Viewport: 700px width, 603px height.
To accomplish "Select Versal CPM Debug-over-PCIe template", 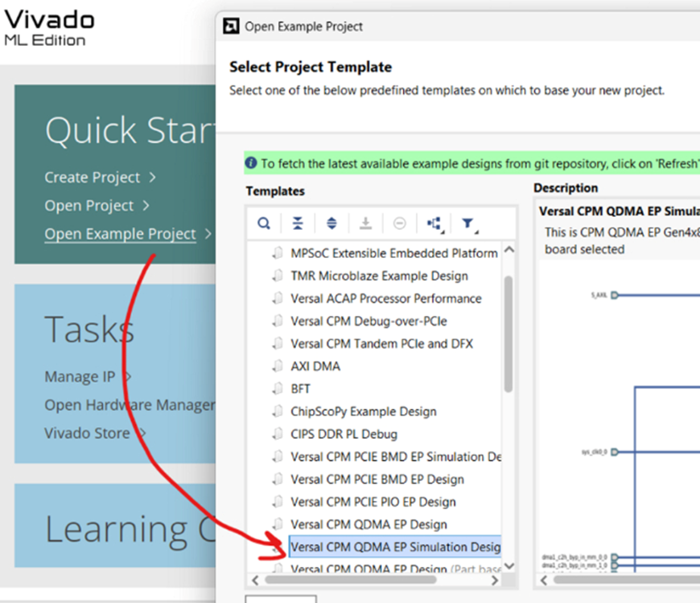I will (x=369, y=321).
